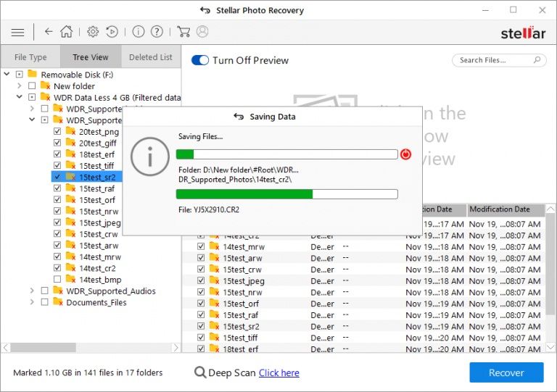Uncheck 15test_arw in the file list
This screenshot has height=392, width=557.
pyautogui.click(x=201, y=257)
